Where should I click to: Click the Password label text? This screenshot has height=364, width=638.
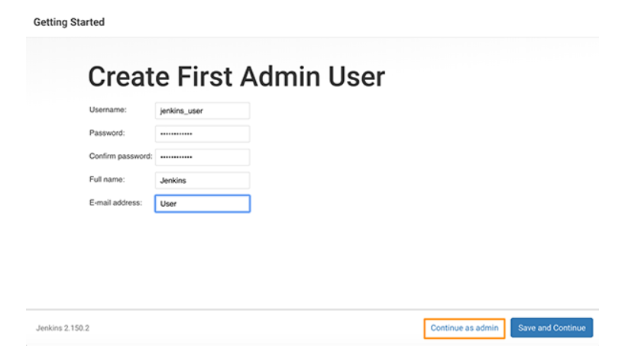click(x=108, y=133)
